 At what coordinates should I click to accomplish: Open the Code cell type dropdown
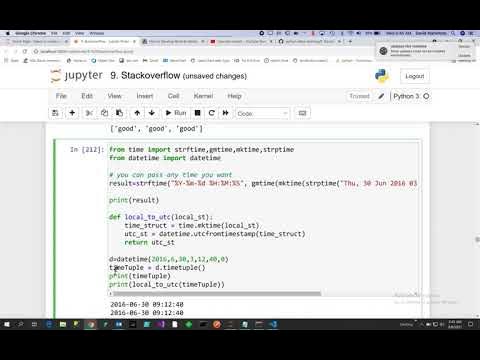tap(262, 113)
